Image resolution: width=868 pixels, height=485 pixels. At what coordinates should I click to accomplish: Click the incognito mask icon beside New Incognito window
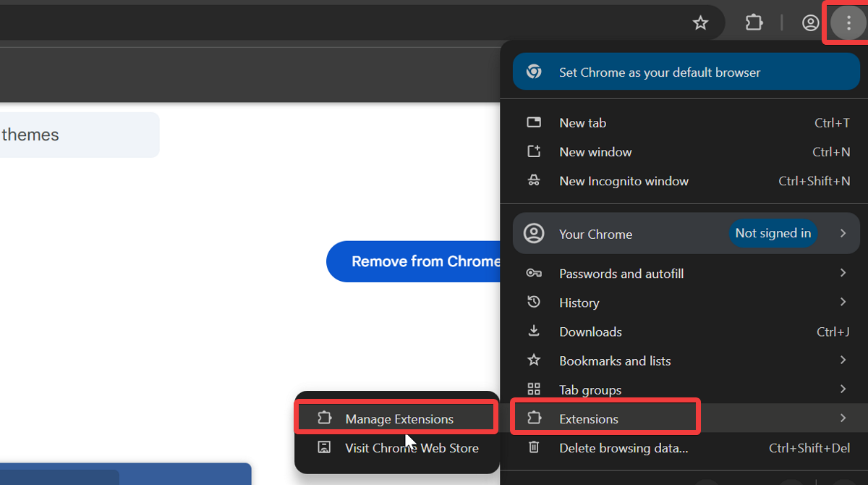534,181
